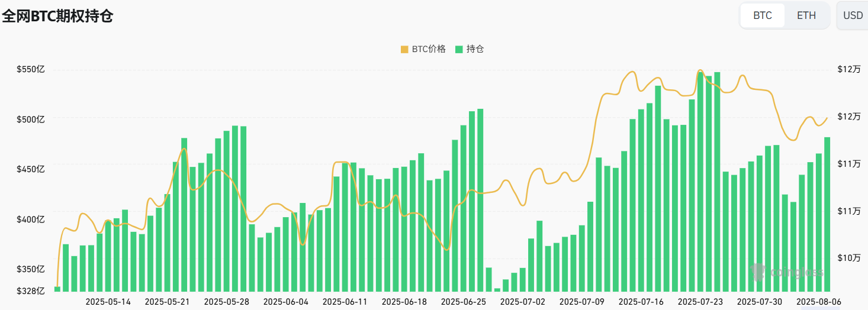868x310 pixels.
Task: Toggle the 持仓 legend series label
Action: pyautogui.click(x=475, y=49)
